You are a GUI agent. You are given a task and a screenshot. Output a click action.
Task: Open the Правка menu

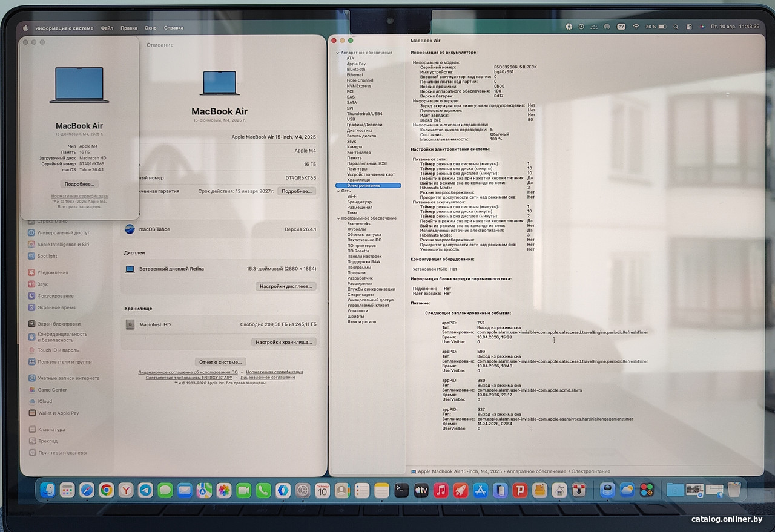(128, 28)
